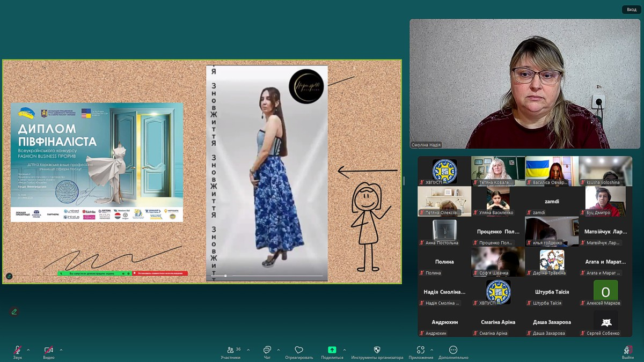Screen dimensions: 644x362
Task: Select Алексей Марков participant tile
Action: click(x=605, y=292)
